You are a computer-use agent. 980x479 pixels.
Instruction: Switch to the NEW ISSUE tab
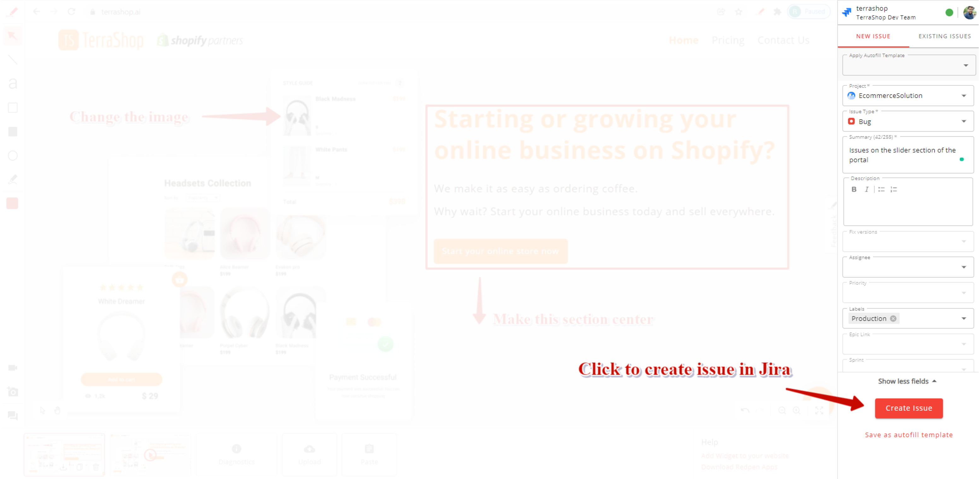(x=873, y=36)
